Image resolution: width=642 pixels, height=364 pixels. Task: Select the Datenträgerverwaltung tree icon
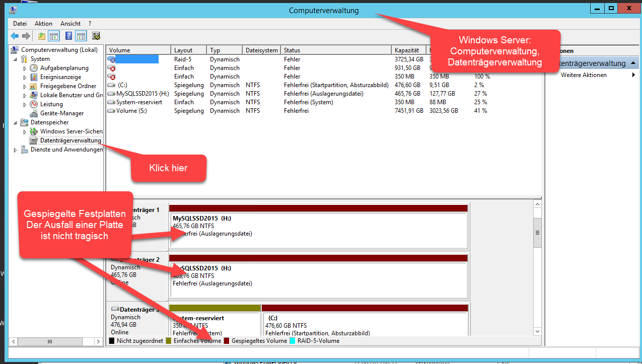(34, 140)
